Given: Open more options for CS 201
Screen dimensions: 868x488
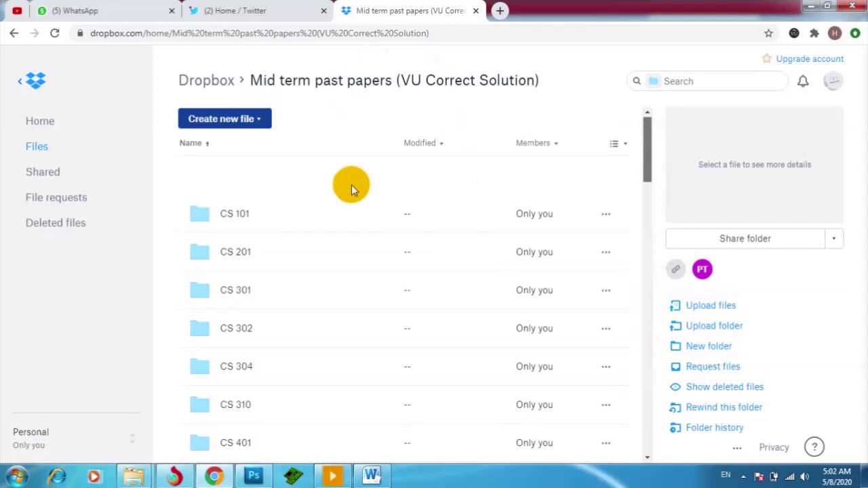Looking at the screenshot, I should 606,252.
